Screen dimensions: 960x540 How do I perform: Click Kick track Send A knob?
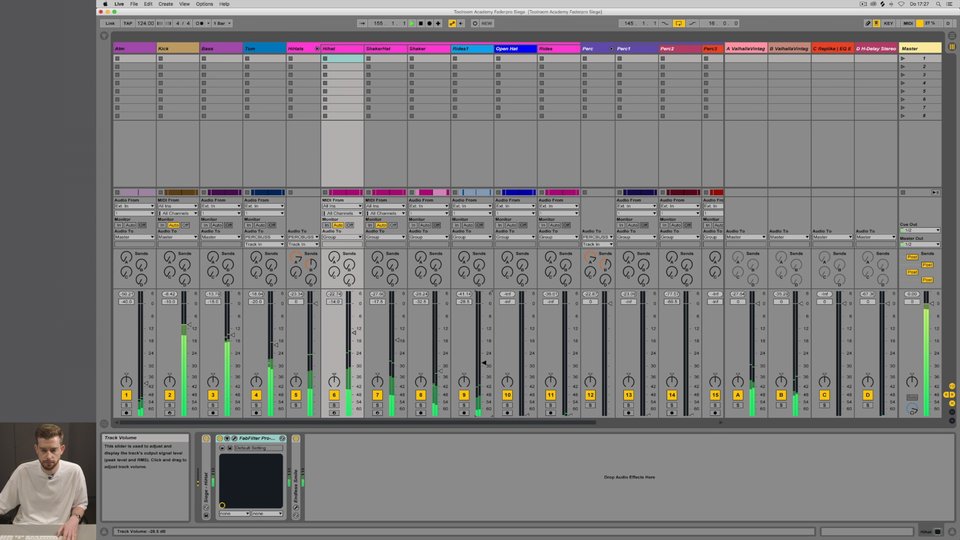click(170, 257)
